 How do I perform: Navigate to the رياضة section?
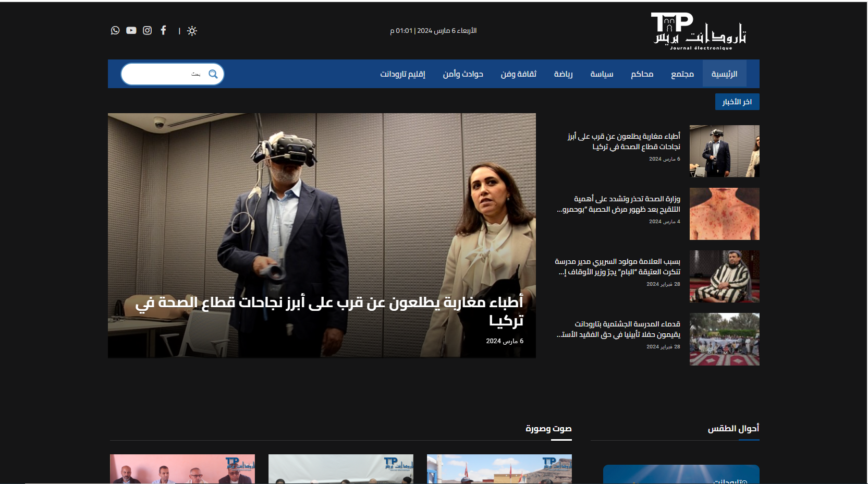[563, 74]
